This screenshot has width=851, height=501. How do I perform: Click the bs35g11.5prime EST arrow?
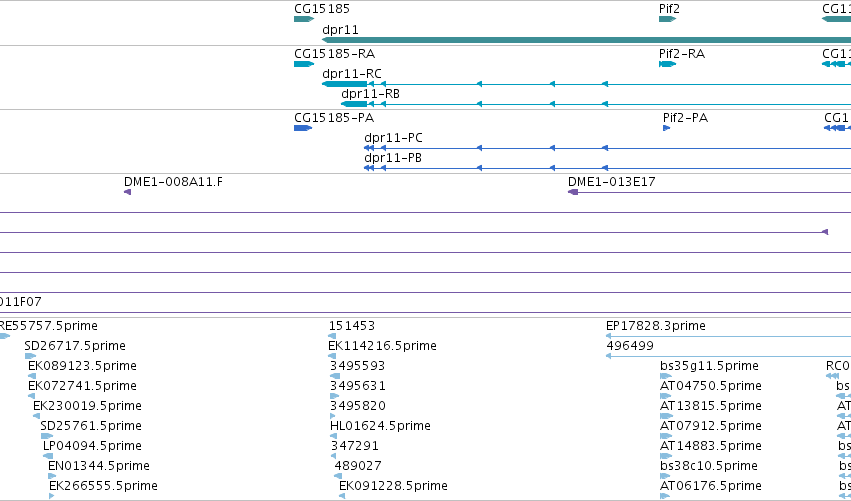(x=666, y=376)
